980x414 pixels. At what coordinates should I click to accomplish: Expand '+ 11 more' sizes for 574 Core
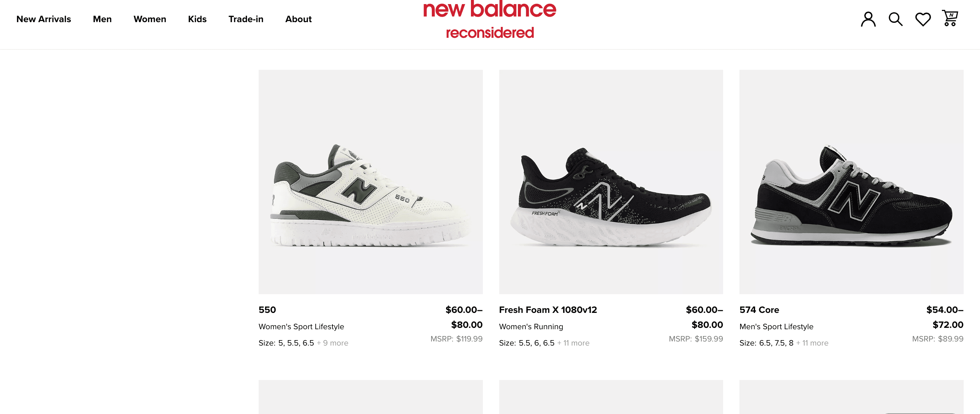pyautogui.click(x=812, y=343)
